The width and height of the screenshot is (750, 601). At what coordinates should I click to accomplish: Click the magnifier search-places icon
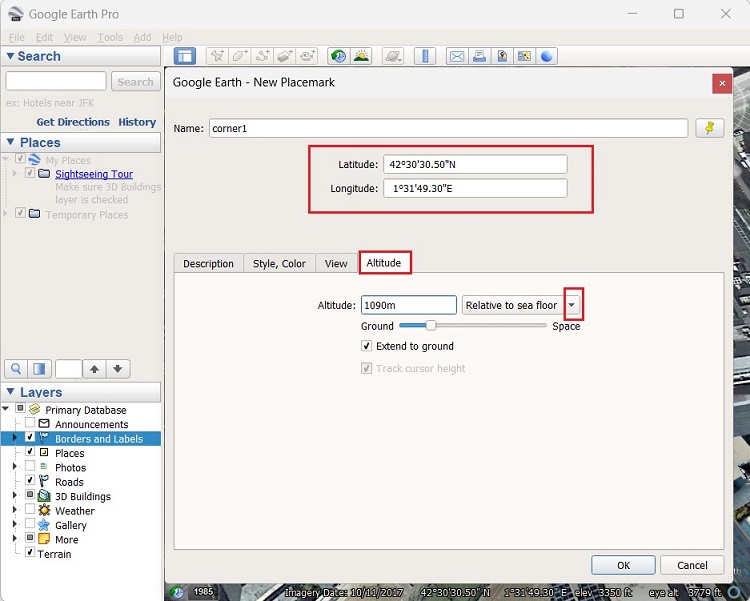pyautogui.click(x=16, y=369)
